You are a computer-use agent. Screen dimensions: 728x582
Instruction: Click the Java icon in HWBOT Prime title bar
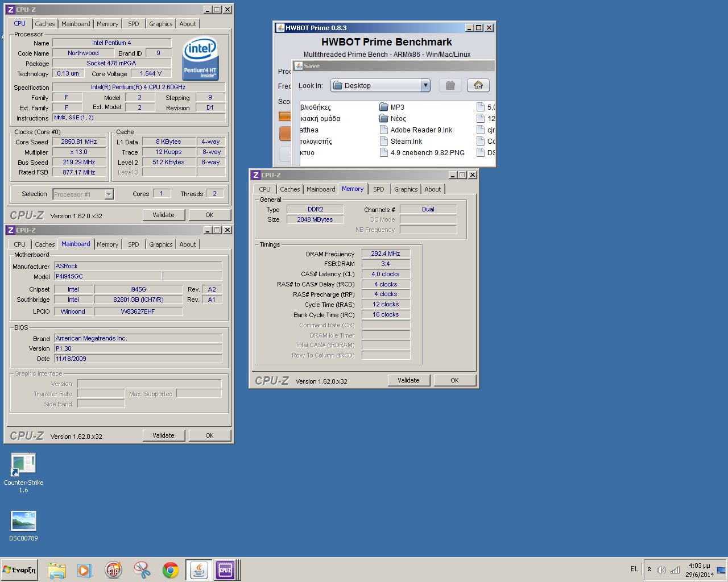tap(280, 27)
